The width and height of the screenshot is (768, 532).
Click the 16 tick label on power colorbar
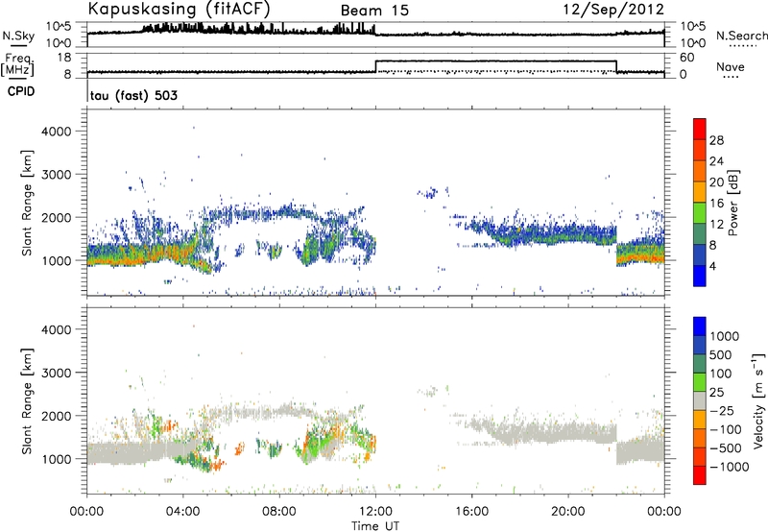[716, 204]
